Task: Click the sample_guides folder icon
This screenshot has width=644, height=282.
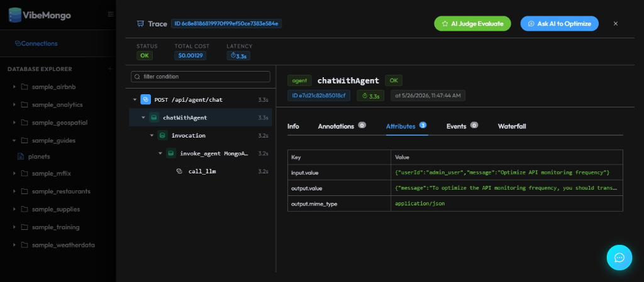Action: click(x=25, y=141)
